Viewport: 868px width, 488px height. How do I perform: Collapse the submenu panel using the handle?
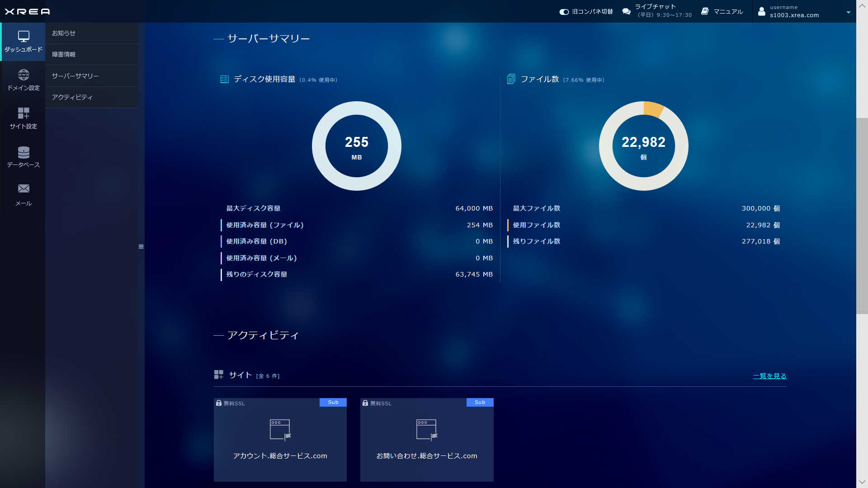coord(141,247)
